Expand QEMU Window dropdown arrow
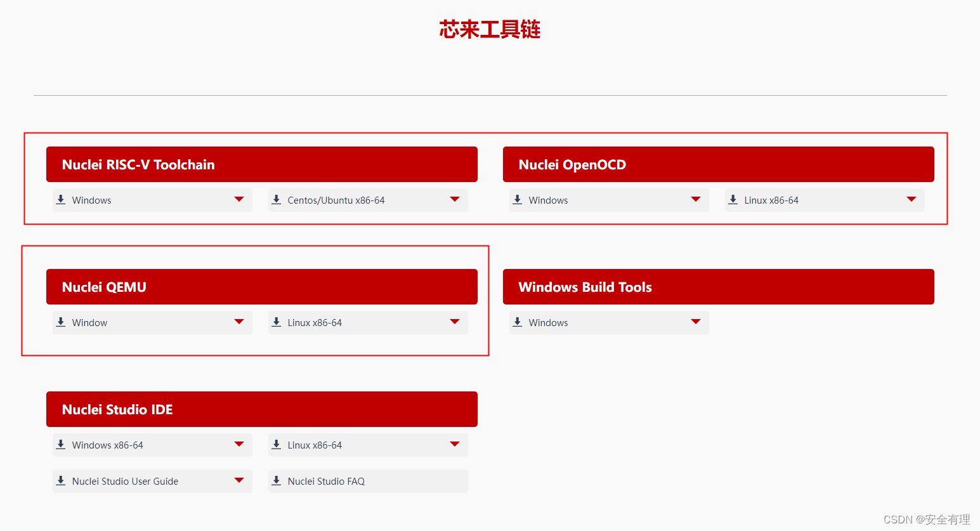 (x=239, y=322)
